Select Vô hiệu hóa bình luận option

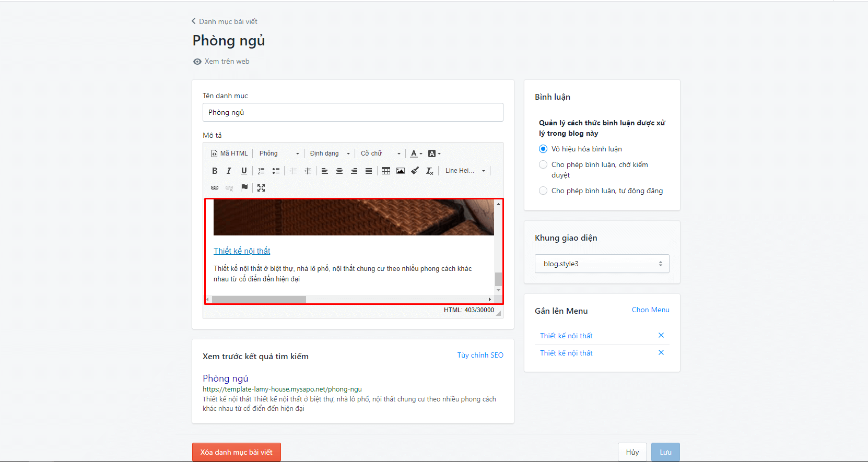click(x=543, y=149)
